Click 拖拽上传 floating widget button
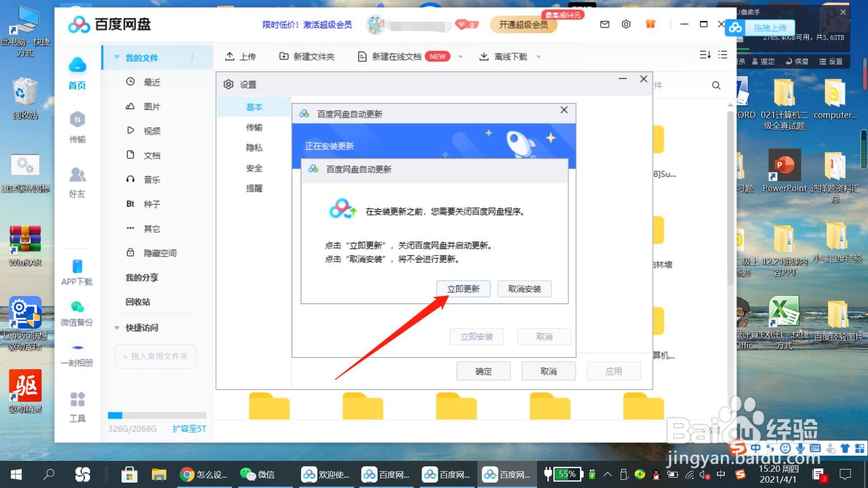The height and width of the screenshot is (488, 868). [x=769, y=28]
